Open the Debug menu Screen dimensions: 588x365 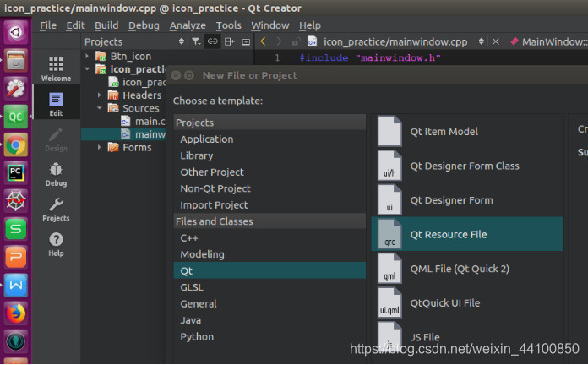click(144, 25)
